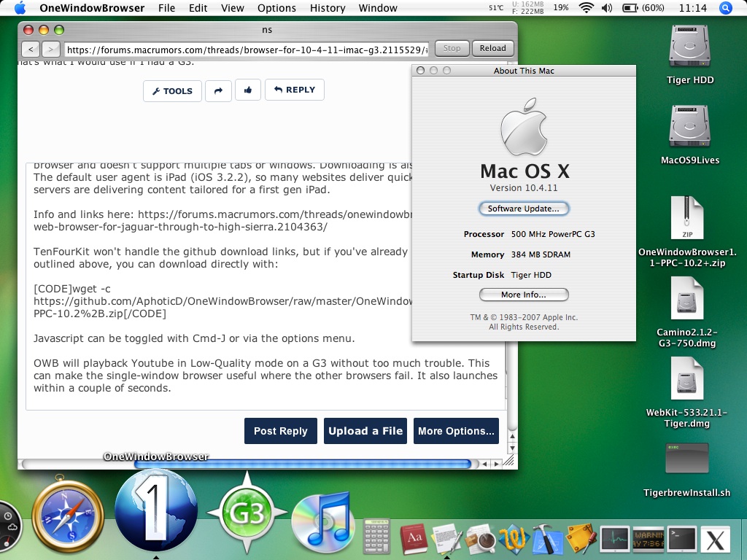Viewport: 747px width, 560px height.
Task: Click the vertical scroll down arrow
Action: (512, 448)
